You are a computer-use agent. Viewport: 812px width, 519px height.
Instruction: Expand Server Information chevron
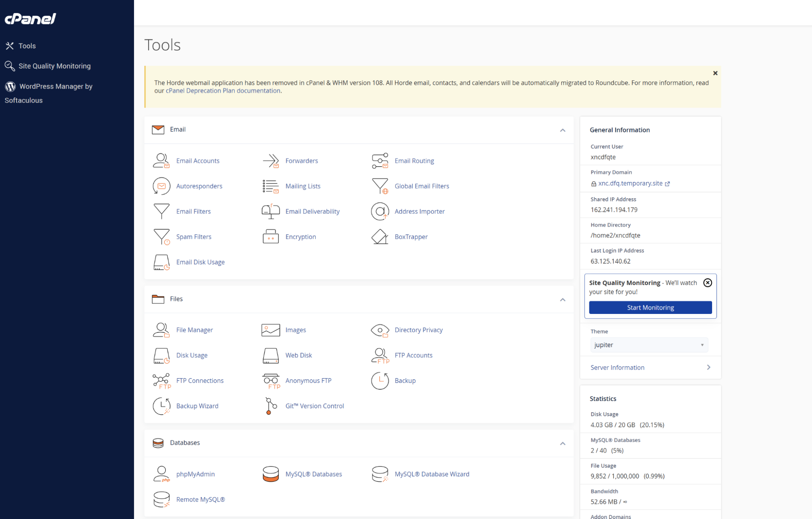pyautogui.click(x=708, y=367)
